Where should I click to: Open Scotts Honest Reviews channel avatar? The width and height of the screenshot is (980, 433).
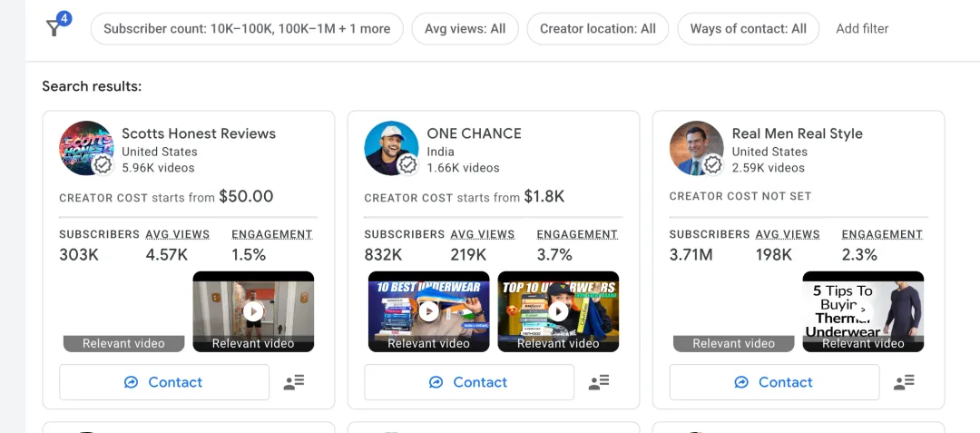(x=86, y=148)
